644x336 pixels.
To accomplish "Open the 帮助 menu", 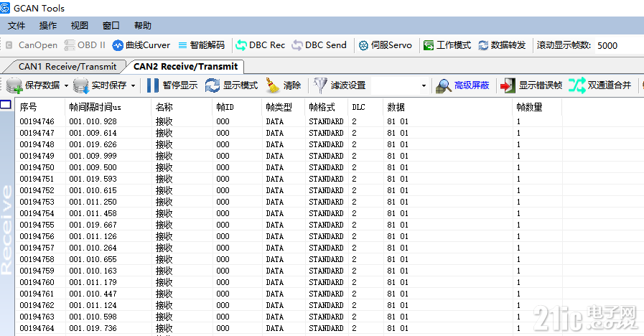I will point(143,25).
